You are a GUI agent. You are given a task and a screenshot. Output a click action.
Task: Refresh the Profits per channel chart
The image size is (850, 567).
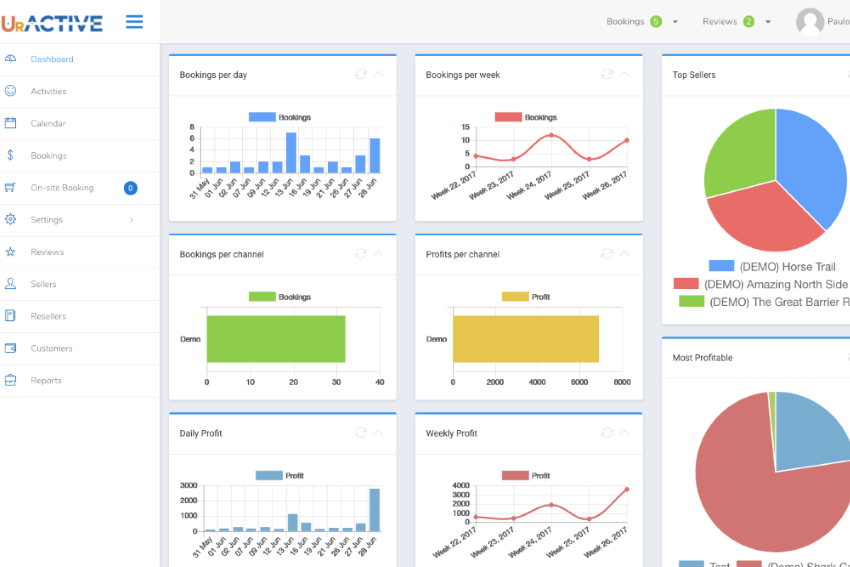[x=607, y=254]
